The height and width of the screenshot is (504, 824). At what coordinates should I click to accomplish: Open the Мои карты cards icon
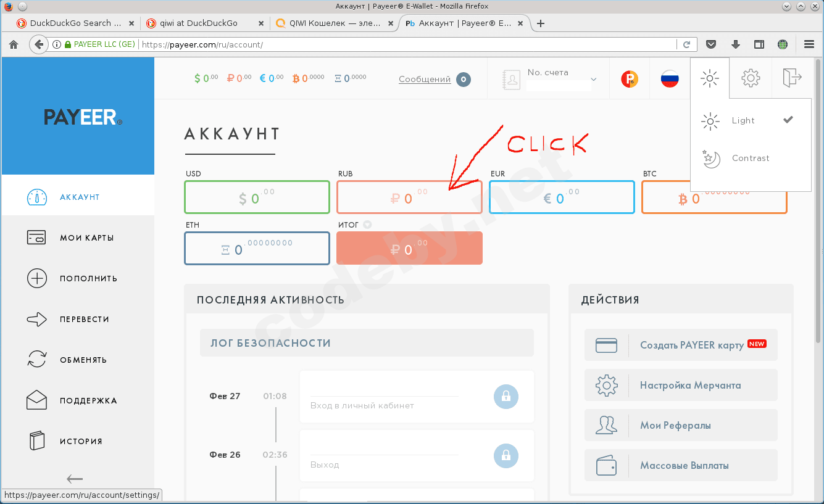tap(37, 238)
